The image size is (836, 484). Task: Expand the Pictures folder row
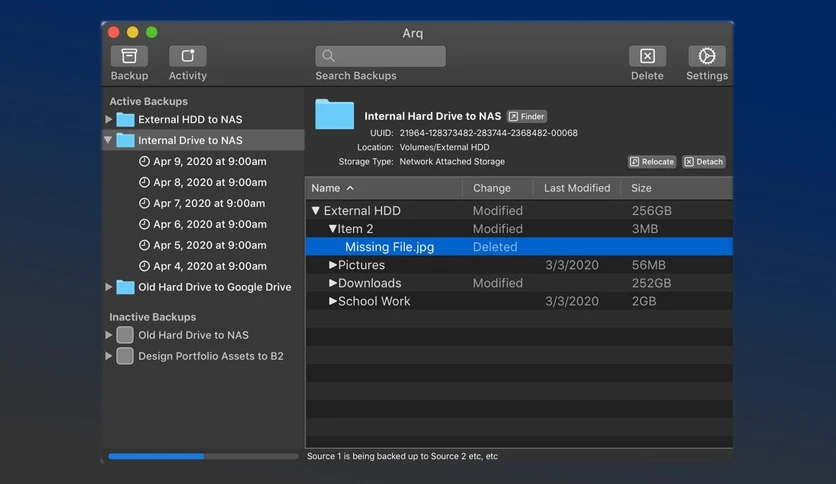[333, 265]
